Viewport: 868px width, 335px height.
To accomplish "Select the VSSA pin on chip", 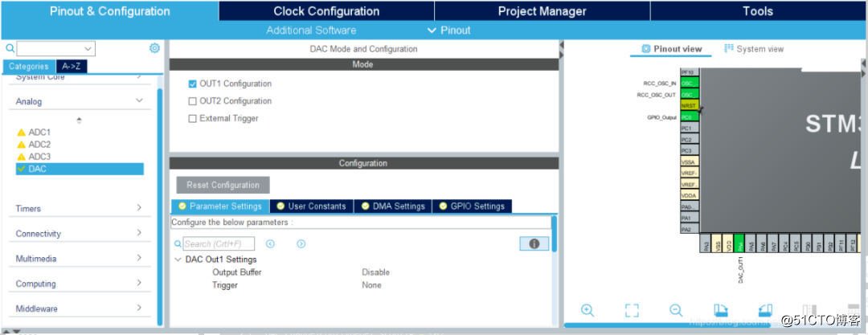I will point(690,162).
